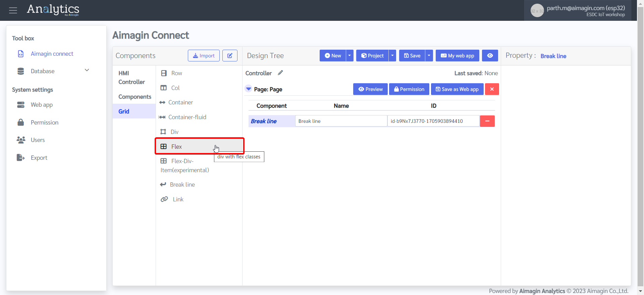
Task: Open the Export page
Action: coord(39,158)
